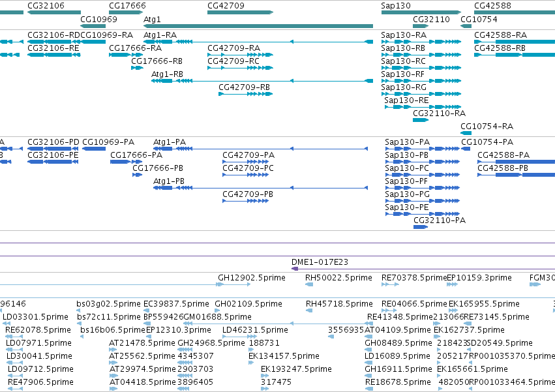Click the CG42709-PA protein label
Viewport: 555px width, 392px height.
pos(248,155)
